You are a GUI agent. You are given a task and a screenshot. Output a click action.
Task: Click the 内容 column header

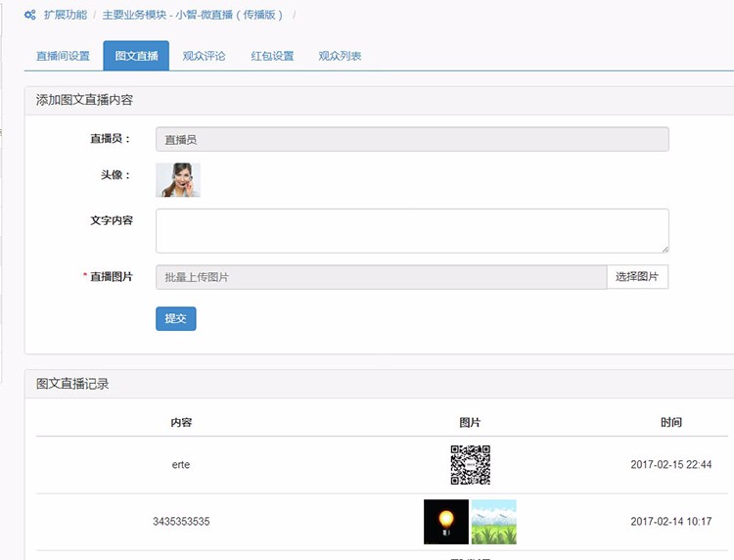tap(181, 422)
